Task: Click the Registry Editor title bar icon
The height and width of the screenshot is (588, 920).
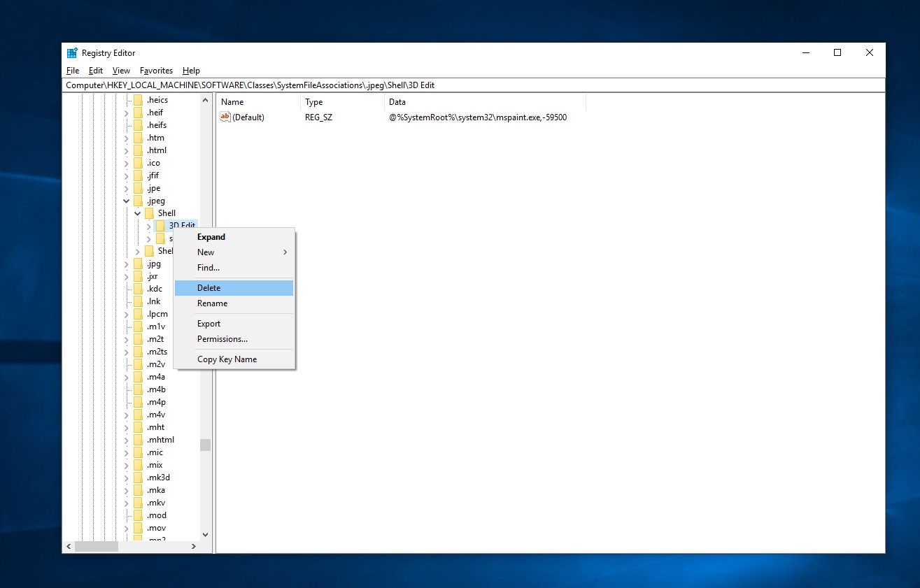Action: click(x=72, y=53)
